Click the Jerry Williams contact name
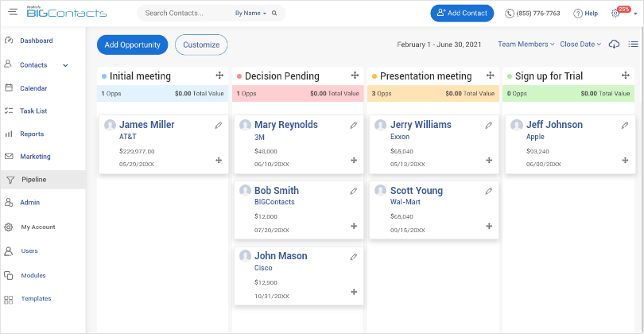 (421, 125)
